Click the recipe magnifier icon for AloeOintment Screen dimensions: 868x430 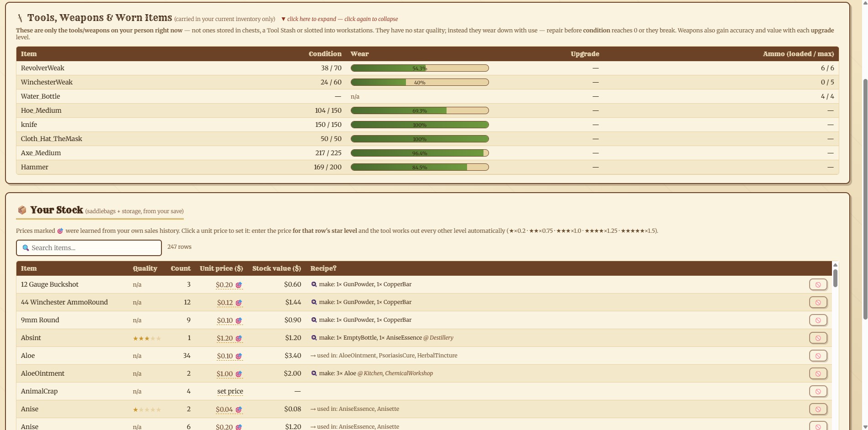point(314,373)
